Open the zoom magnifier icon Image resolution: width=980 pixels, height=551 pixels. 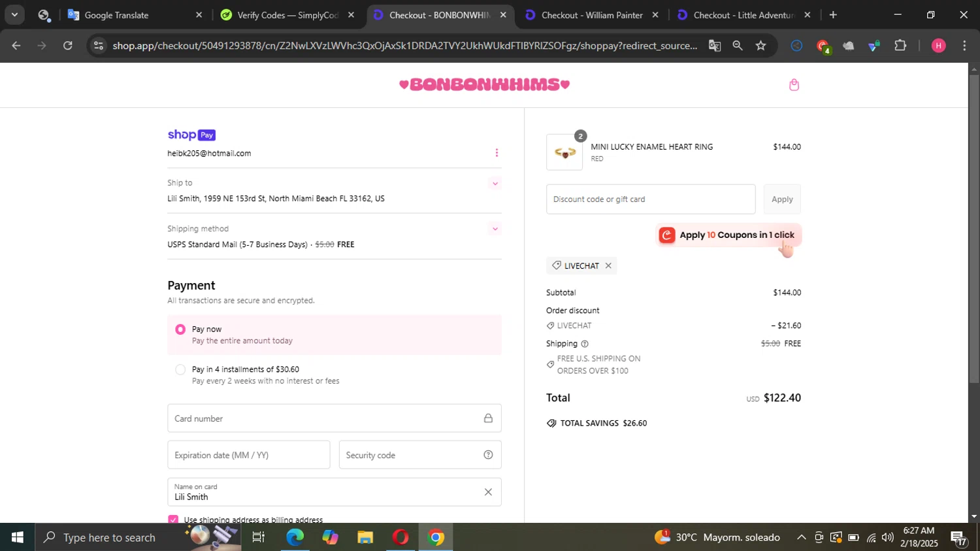(738, 46)
